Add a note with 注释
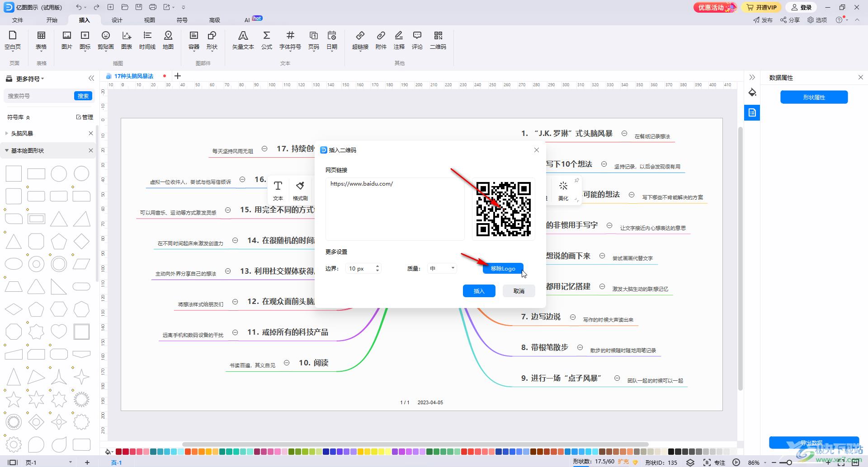Viewport: 868px width, 467px height. click(x=399, y=40)
